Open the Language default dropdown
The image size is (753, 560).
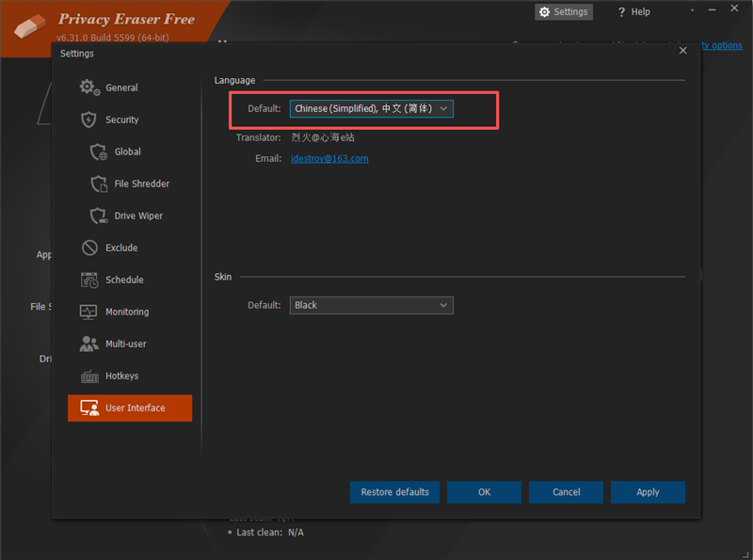(371, 108)
